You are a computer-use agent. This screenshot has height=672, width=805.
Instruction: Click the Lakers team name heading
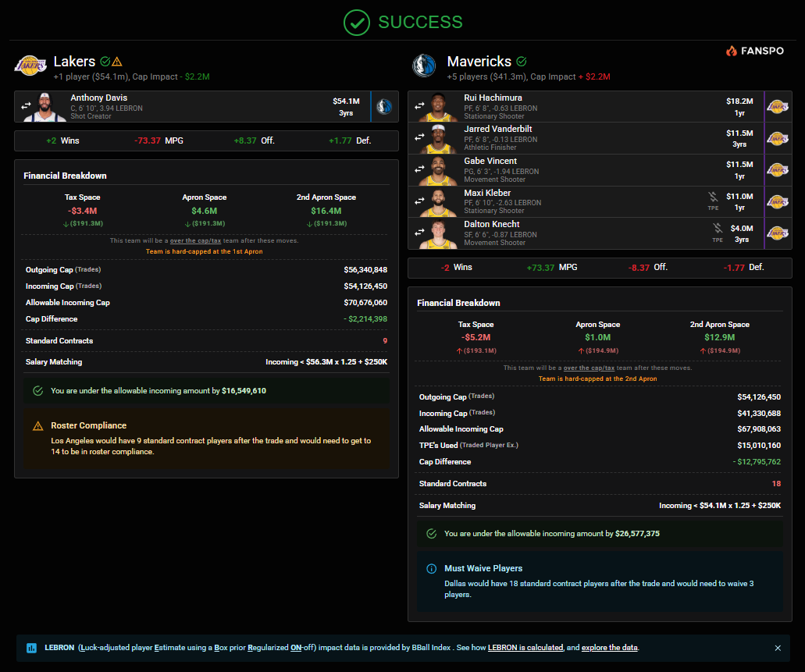click(x=74, y=62)
